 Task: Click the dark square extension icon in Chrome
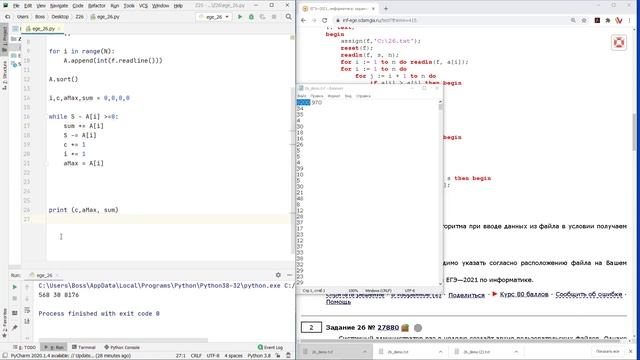[x=597, y=20]
